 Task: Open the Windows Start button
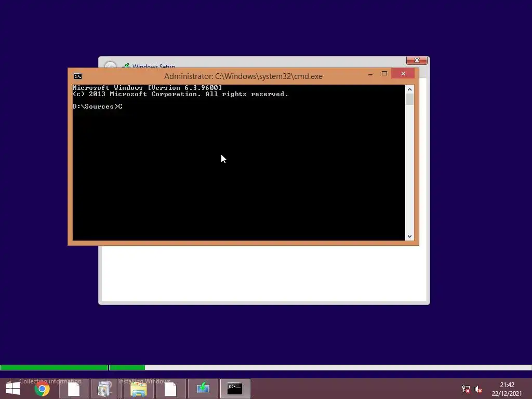(13, 389)
